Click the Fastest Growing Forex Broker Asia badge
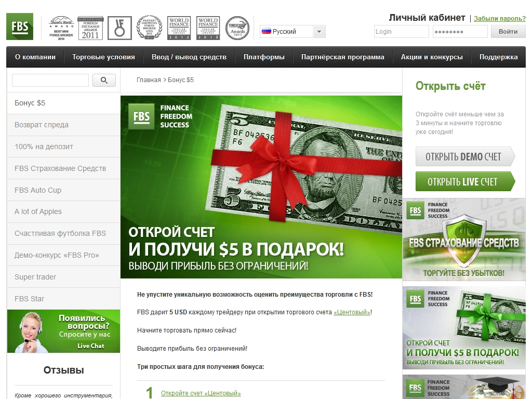This screenshot has height=399, width=532. pyautogui.click(x=149, y=28)
